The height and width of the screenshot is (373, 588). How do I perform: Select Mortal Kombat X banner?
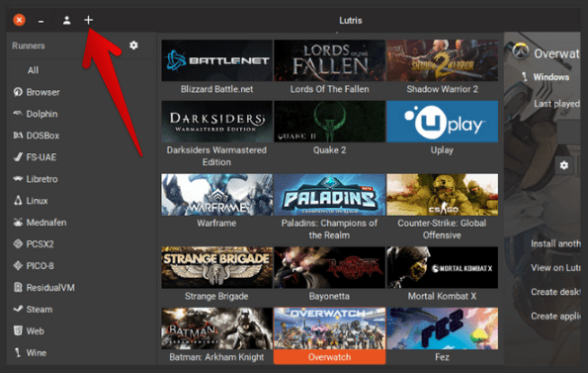click(x=442, y=267)
